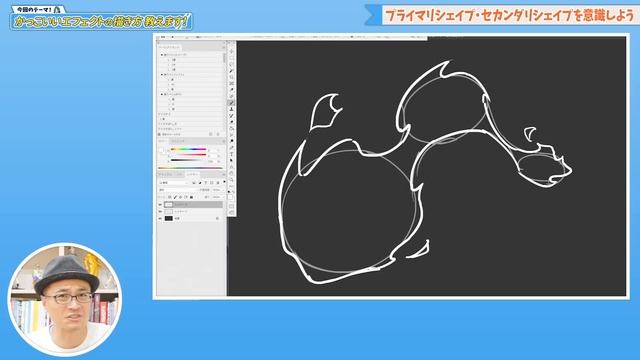Toggle the layer filter on/off switch
This screenshot has width=640, height=360.
coord(224,182)
